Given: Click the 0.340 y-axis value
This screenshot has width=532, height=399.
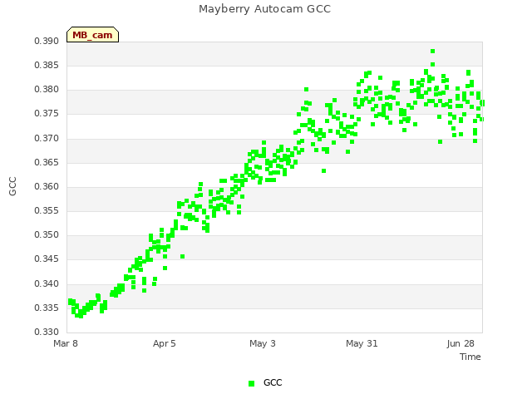Looking at the screenshot, I should pyautogui.click(x=47, y=283).
